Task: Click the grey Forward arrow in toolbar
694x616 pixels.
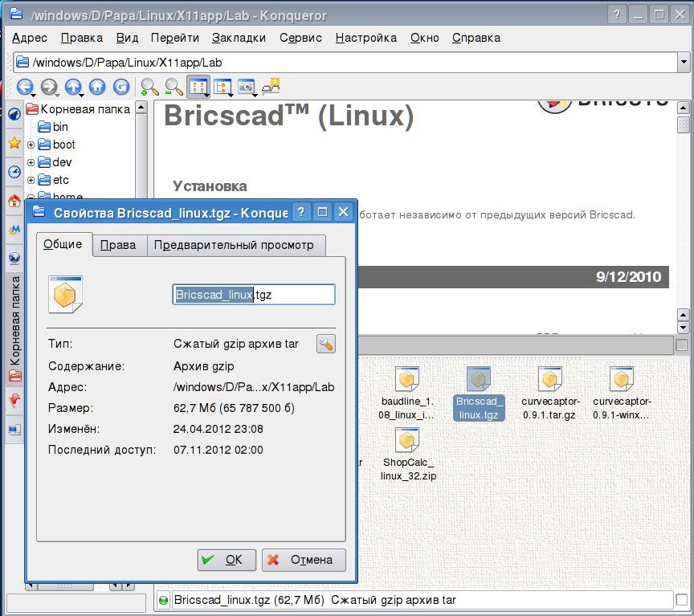Action: click(49, 87)
